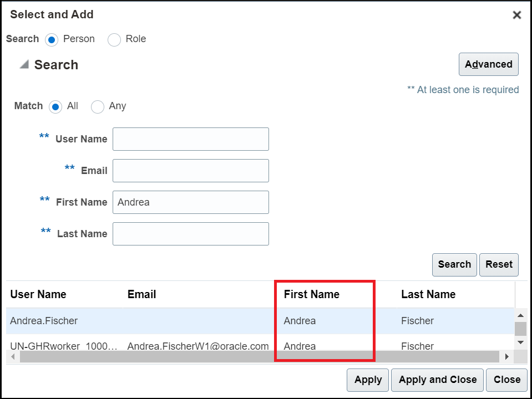Viewport: 532px width, 399px height.
Task: Click the horizontal scroll right arrow
Action: (507, 357)
